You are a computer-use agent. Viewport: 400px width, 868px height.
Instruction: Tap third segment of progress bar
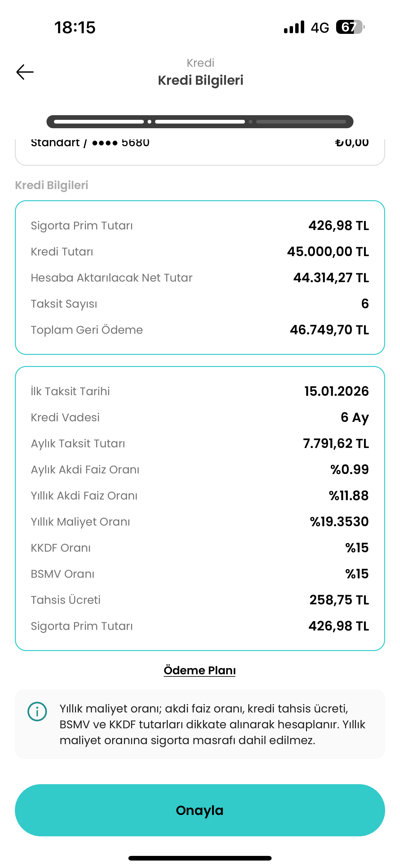coord(301,122)
